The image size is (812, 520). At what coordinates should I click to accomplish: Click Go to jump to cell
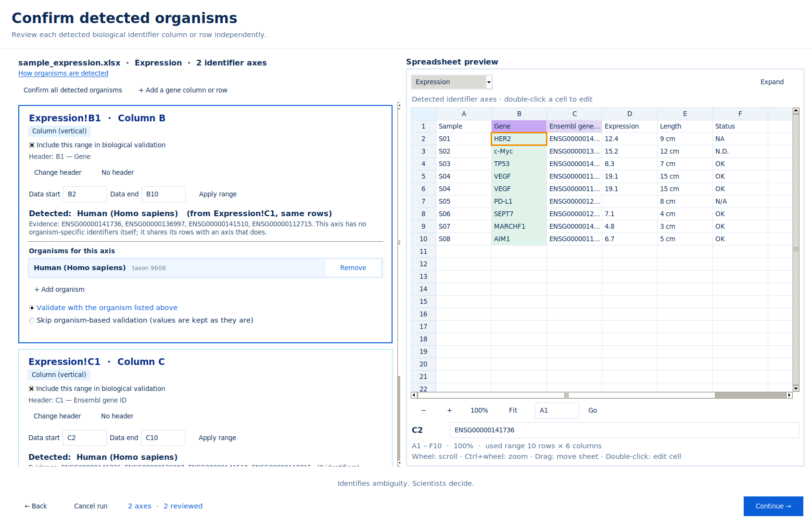[593, 410]
